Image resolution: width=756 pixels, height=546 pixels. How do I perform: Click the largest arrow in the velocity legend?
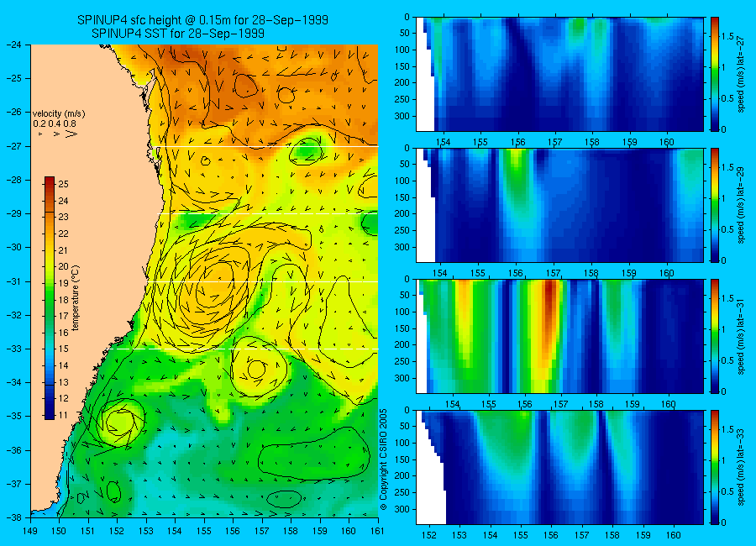coord(71,134)
